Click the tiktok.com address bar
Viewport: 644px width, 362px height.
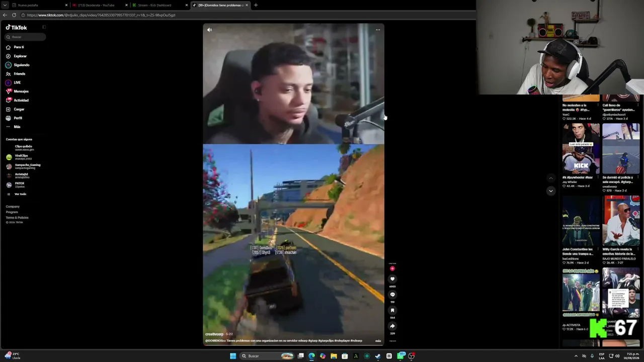(x=247, y=15)
